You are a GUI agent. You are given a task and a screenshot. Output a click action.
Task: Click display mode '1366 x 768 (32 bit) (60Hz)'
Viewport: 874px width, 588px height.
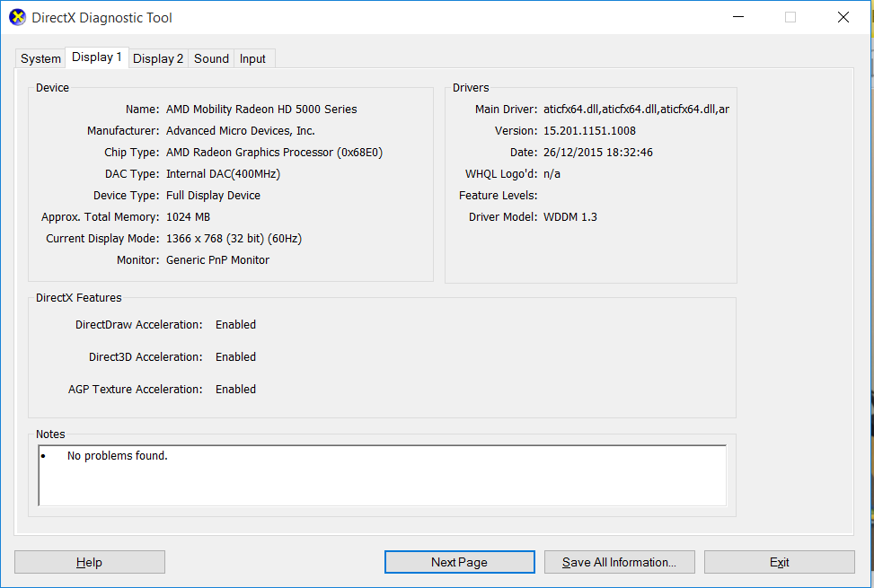(x=234, y=238)
